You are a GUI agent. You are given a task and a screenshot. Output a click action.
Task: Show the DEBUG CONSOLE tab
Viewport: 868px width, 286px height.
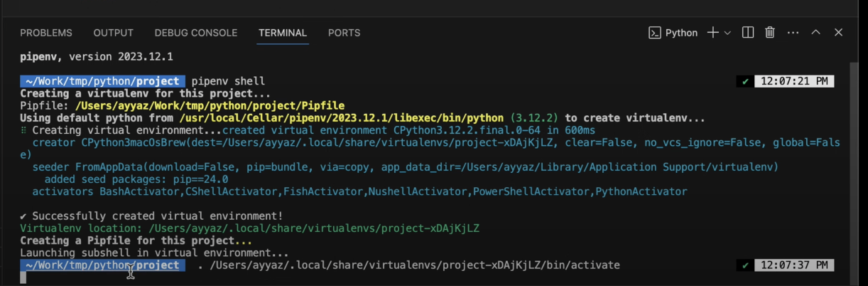(196, 33)
